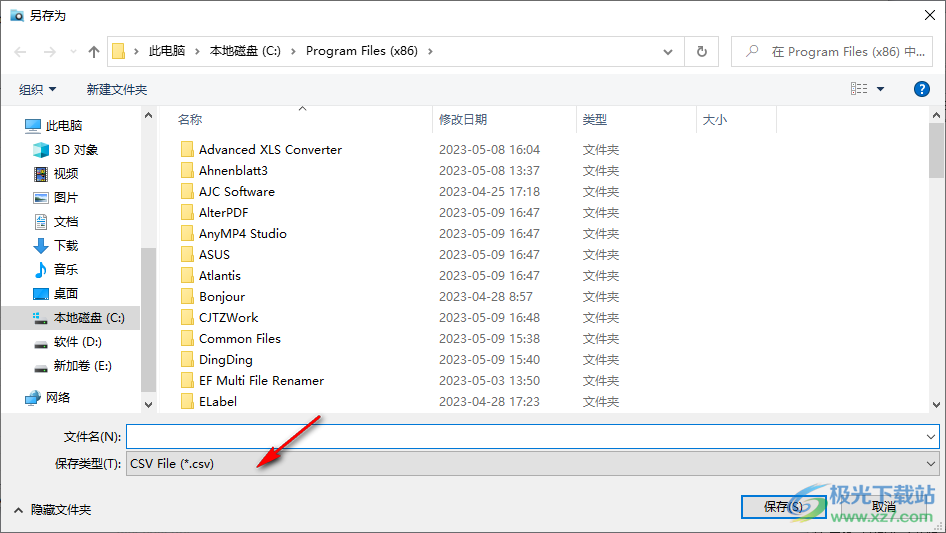Open 音乐 in the sidebar
This screenshot has width=946, height=533.
point(56,270)
